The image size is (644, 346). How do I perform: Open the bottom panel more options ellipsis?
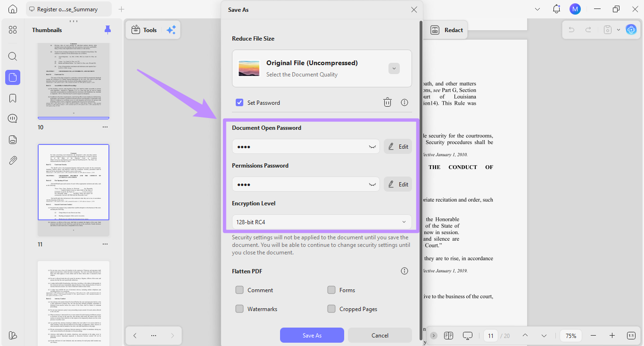(x=154, y=336)
